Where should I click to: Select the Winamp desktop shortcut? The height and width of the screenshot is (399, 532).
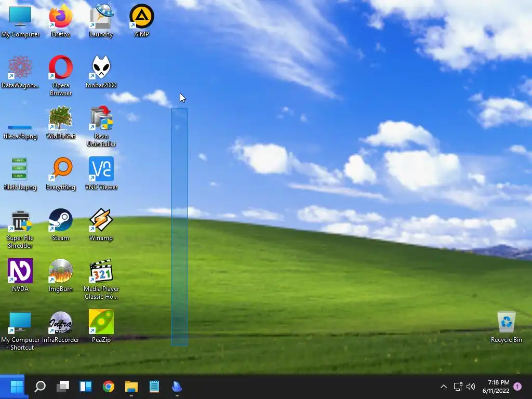click(x=101, y=224)
